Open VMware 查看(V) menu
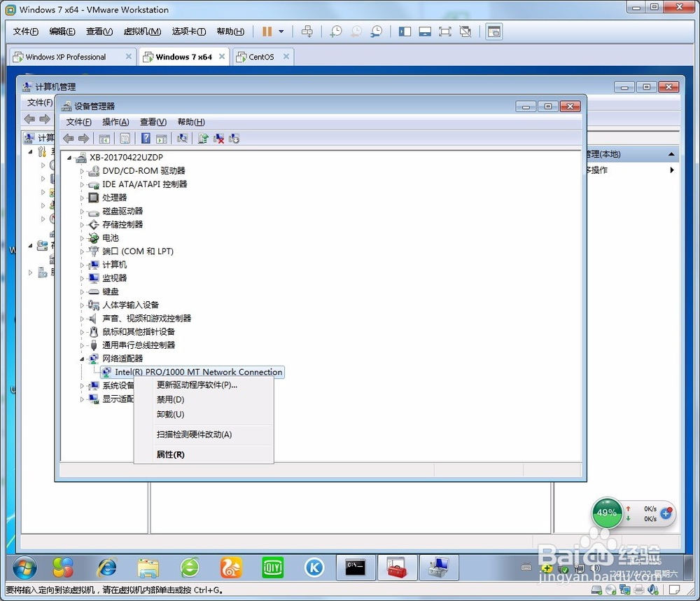This screenshot has height=601, width=700. [x=99, y=32]
